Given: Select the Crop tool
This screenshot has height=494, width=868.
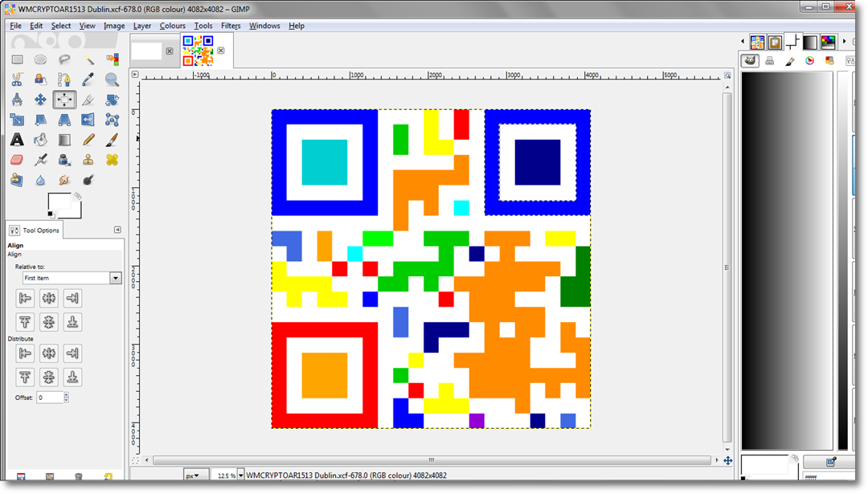Looking at the screenshot, I should (88, 100).
